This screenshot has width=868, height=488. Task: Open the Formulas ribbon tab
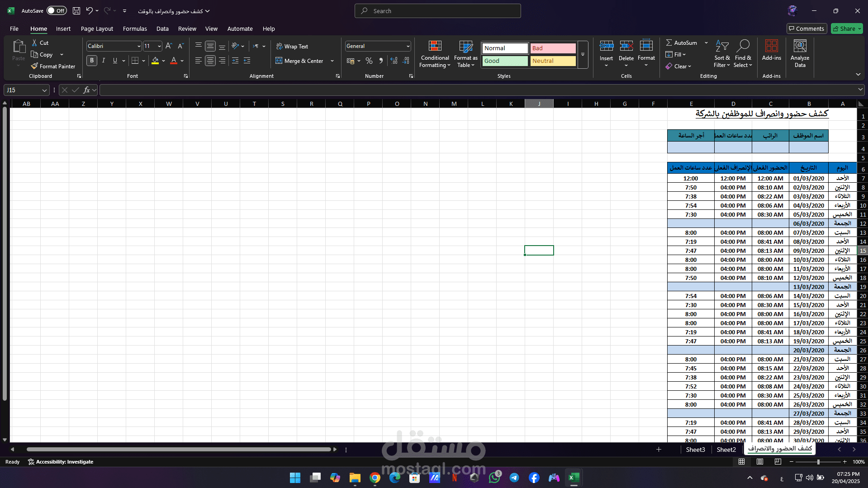[135, 28]
